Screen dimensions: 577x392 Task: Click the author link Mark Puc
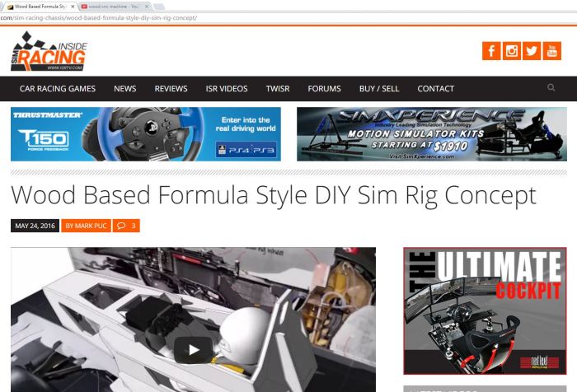click(85, 226)
